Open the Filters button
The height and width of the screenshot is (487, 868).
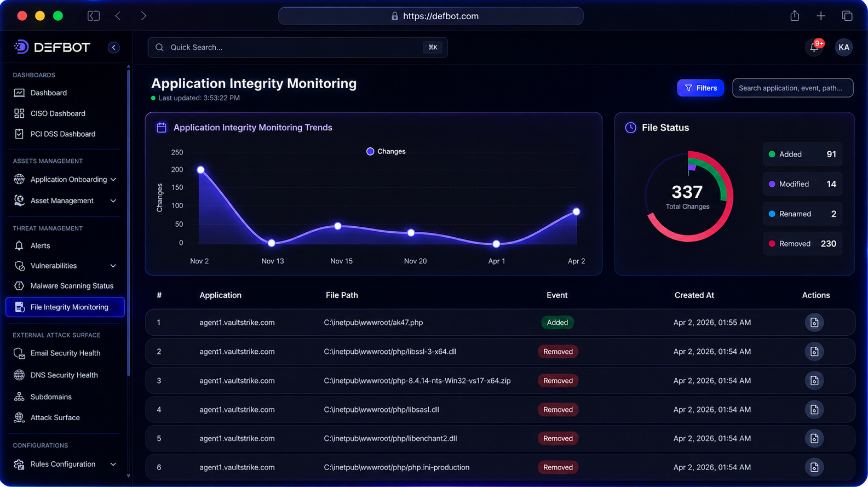(700, 88)
